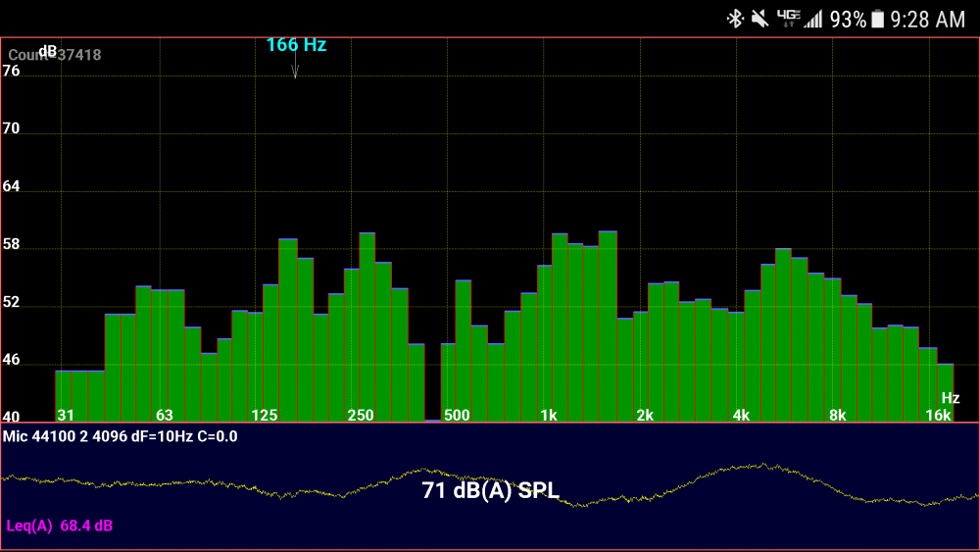Tap the yellow SPL history trace
Screen dimensions: 980x552
pyautogui.click(x=490, y=485)
